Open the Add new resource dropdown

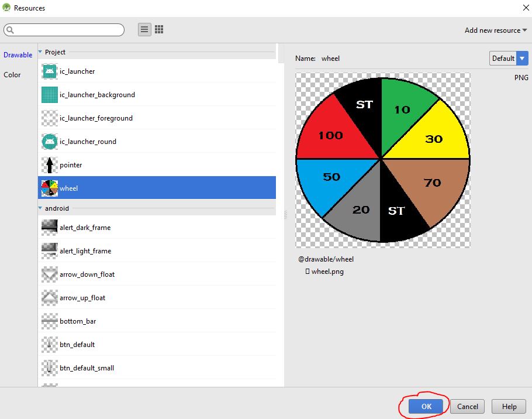click(495, 30)
